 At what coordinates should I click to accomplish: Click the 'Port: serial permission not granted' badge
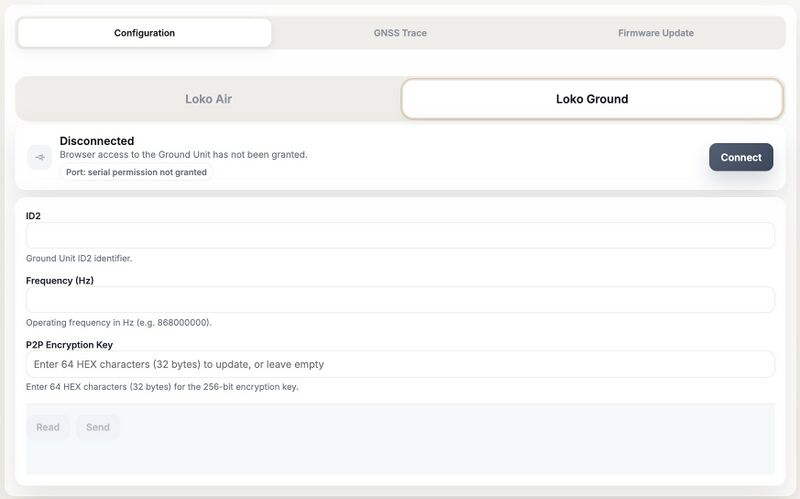pos(136,172)
